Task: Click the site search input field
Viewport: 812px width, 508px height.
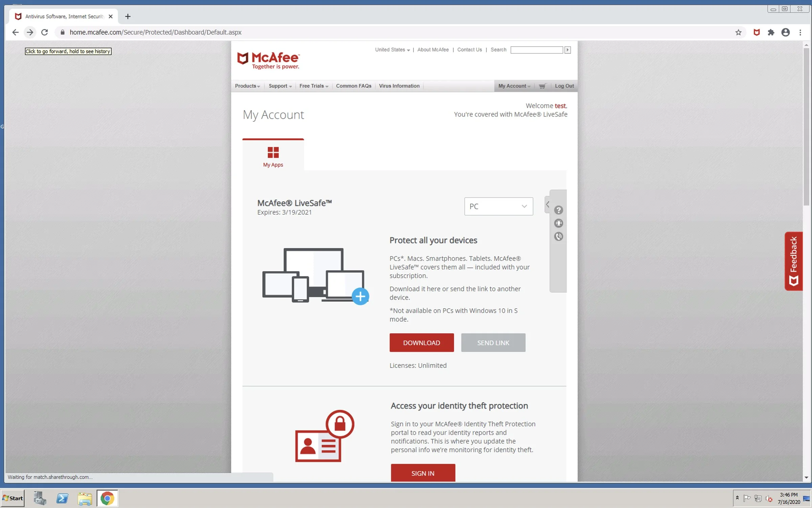Action: pos(537,50)
